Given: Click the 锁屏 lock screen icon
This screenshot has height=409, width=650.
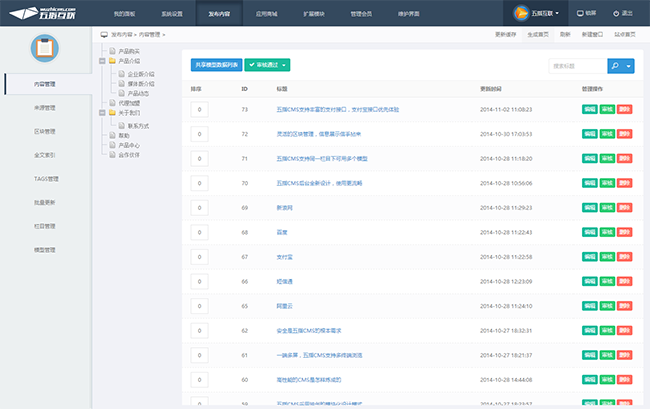Looking at the screenshot, I should click(579, 14).
